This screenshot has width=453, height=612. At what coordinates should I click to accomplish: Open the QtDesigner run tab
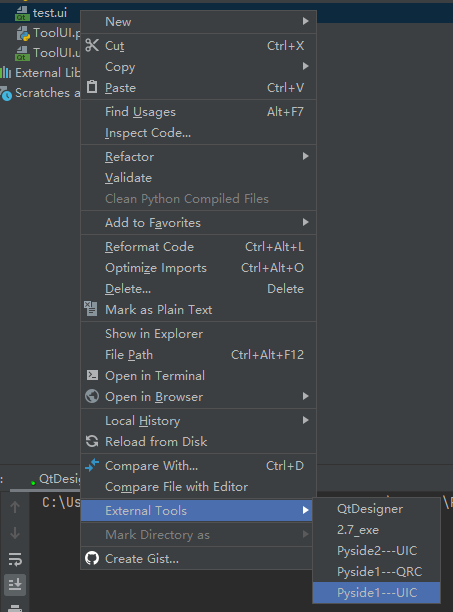(59, 479)
